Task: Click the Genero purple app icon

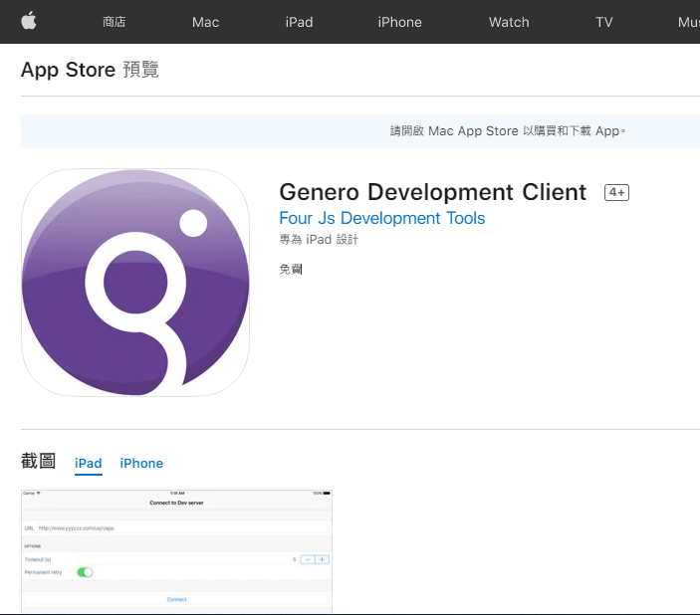Action: 135,282
